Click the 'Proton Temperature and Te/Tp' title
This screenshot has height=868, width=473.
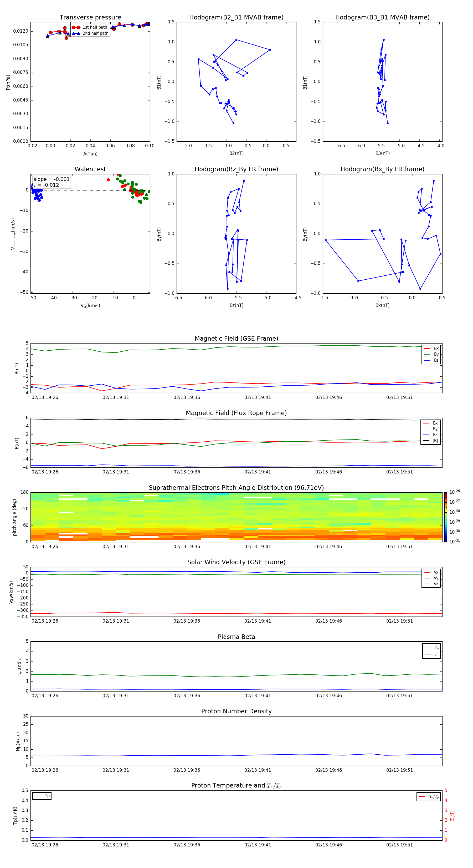(x=236, y=785)
